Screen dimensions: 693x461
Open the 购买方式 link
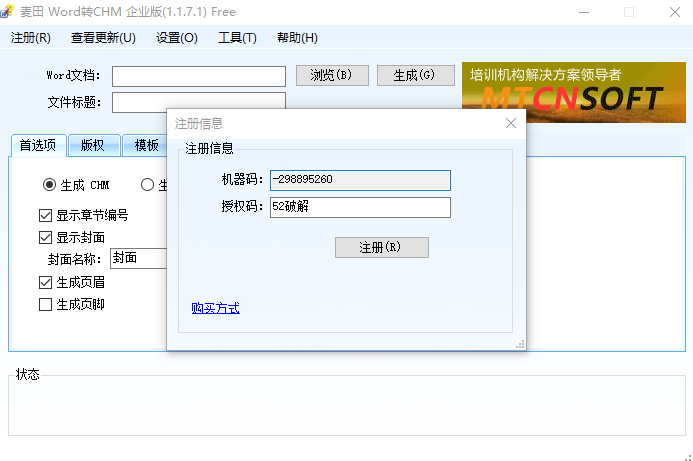click(x=216, y=308)
